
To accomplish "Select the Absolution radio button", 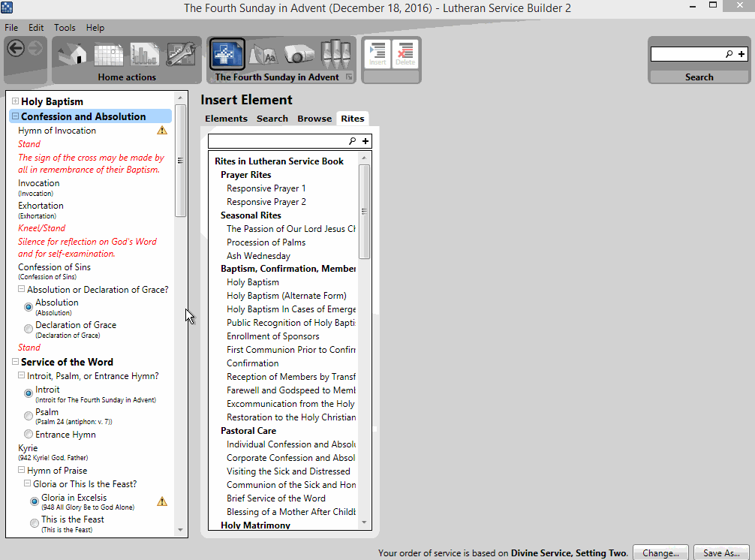I will pos(29,307).
